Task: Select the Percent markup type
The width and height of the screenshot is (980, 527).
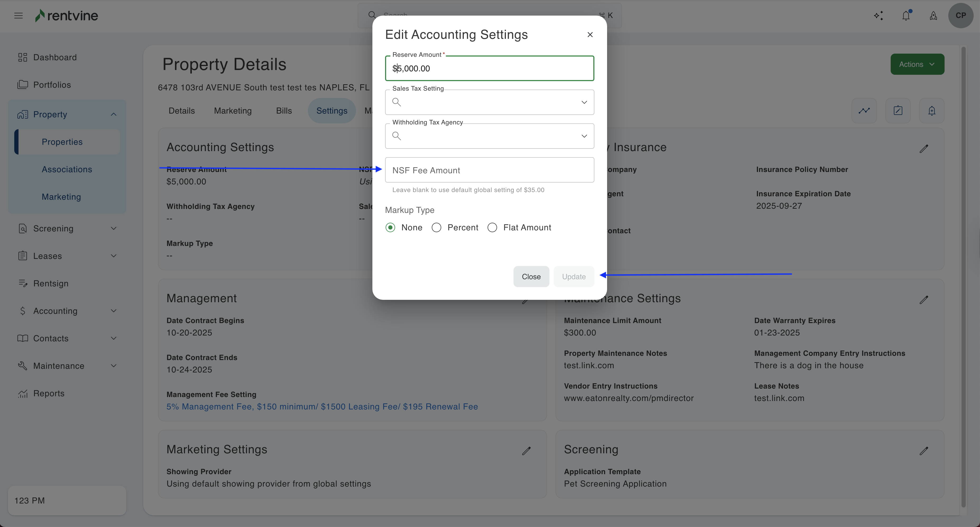Action: click(x=436, y=227)
